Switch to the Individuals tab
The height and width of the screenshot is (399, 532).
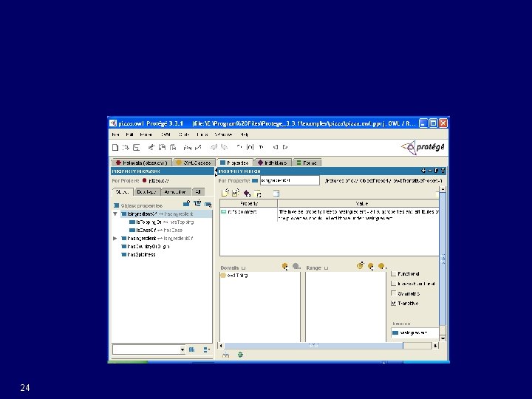tap(273, 163)
